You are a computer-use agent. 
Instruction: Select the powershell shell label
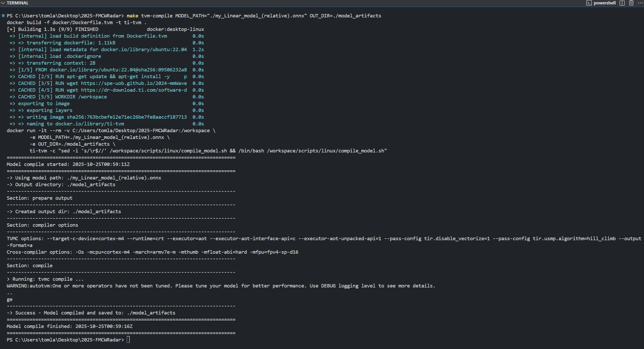(x=604, y=3)
